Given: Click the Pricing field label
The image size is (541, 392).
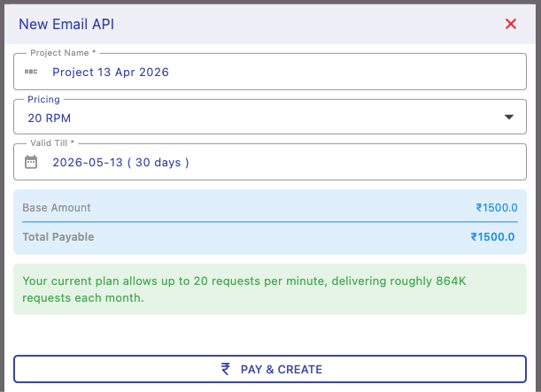Looking at the screenshot, I should click(x=43, y=99).
